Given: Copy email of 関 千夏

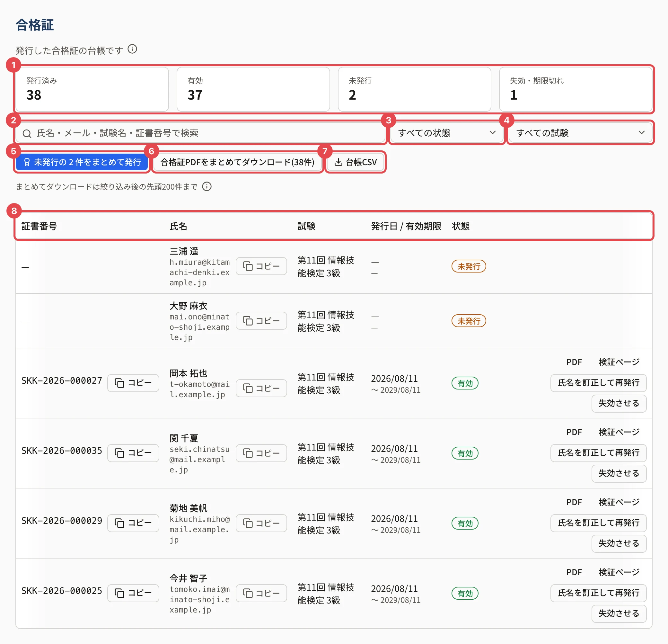Looking at the screenshot, I should pyautogui.click(x=261, y=453).
